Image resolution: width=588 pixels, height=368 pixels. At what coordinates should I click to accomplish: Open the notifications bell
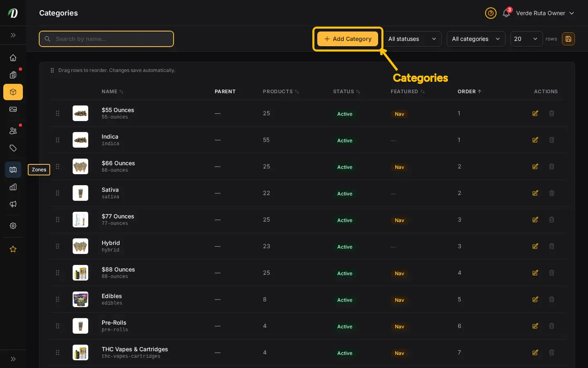506,13
